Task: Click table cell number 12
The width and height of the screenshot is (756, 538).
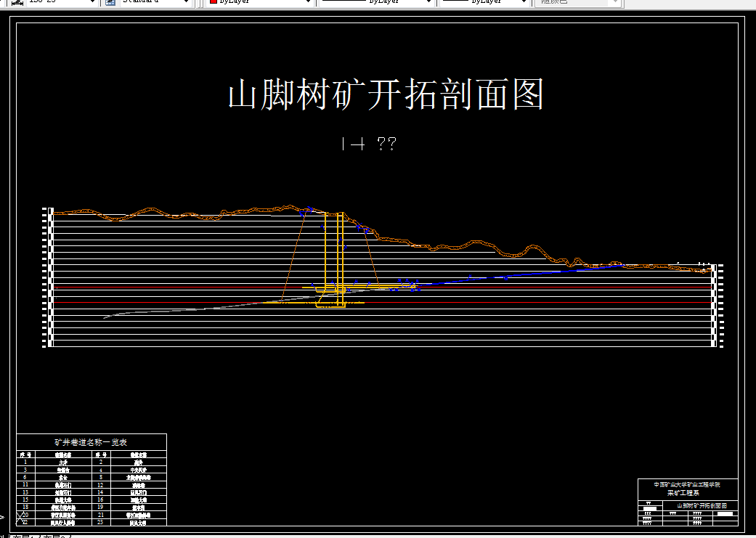Action: point(101,484)
